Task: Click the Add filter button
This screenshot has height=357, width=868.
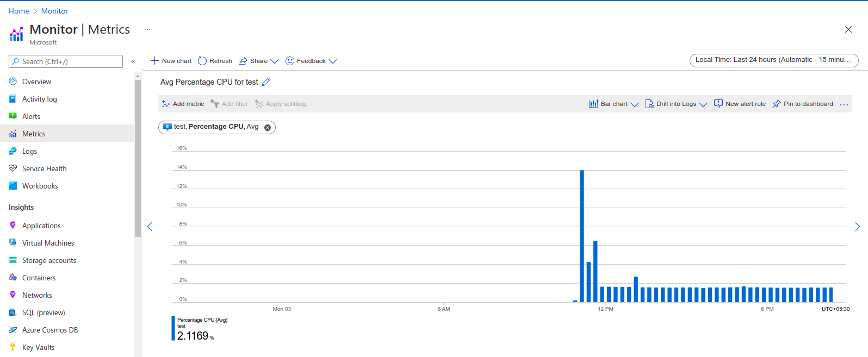Action: click(x=229, y=104)
